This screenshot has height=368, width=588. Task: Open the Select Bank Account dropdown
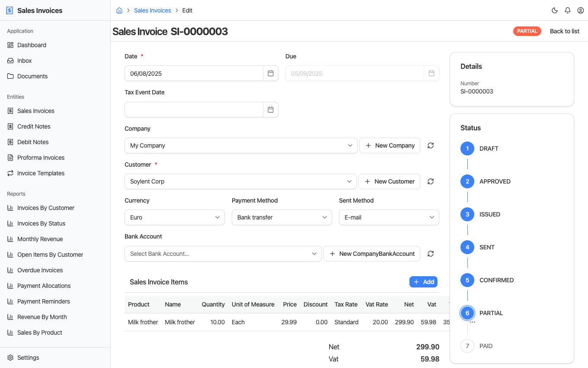(223, 254)
